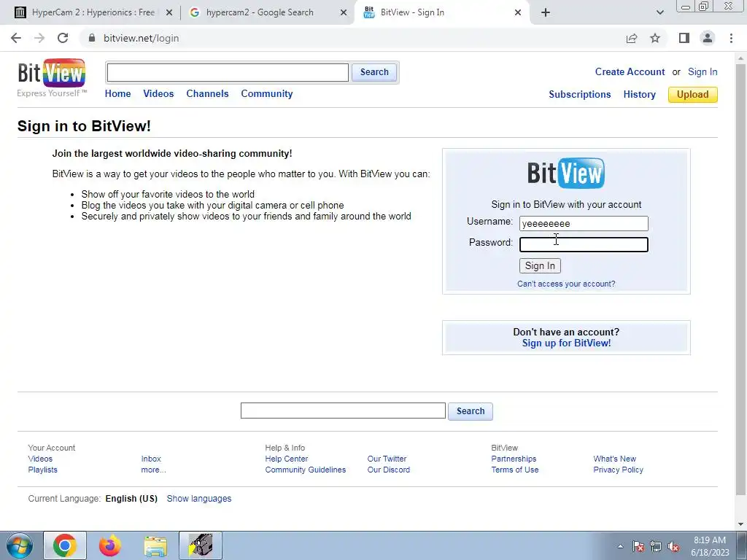The image size is (747, 560).
Task: Open the side panel icon
Action: (684, 38)
